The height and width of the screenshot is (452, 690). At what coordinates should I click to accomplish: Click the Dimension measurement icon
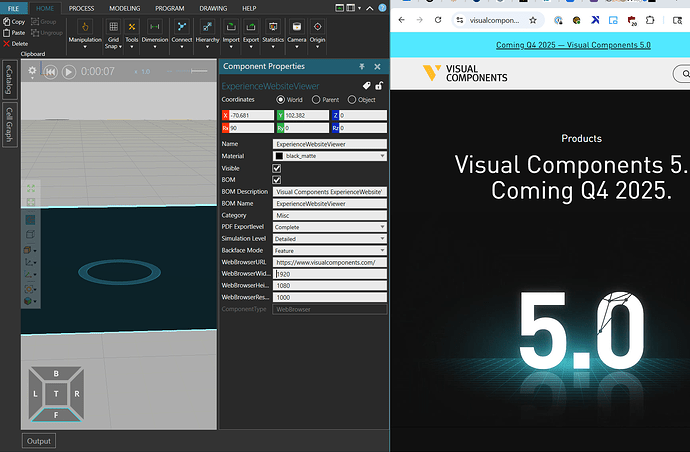(154, 27)
